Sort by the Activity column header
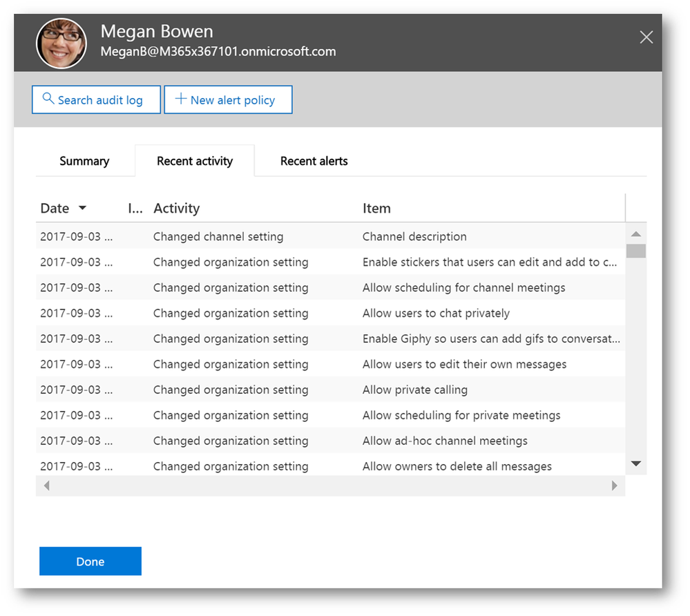 coord(176,208)
